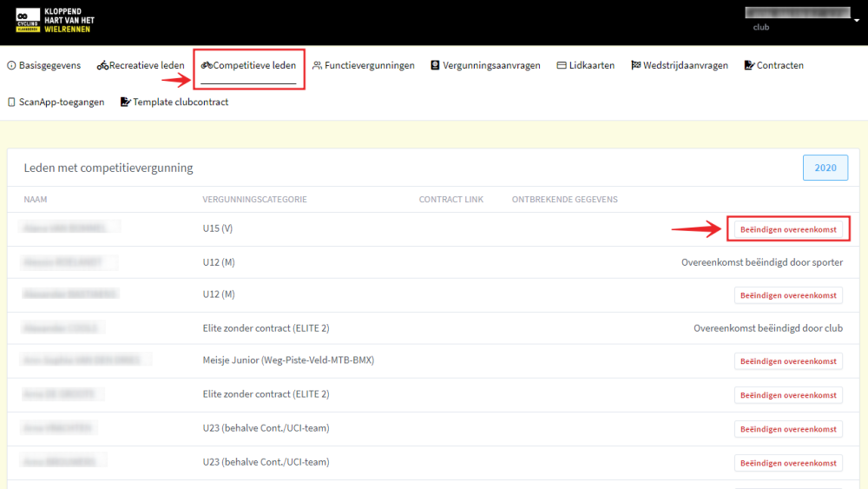Click the Basisgegevens info icon
The width and height of the screenshot is (868, 489).
11,65
